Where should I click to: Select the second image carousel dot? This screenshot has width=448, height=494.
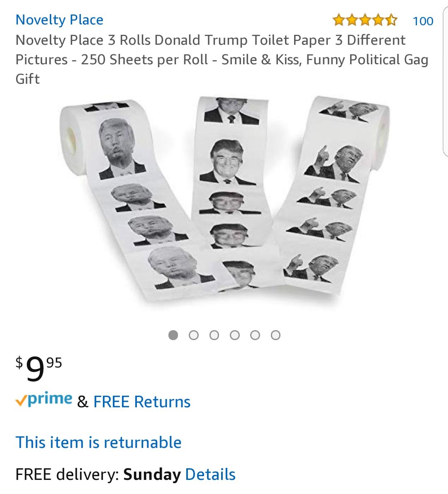(193, 335)
